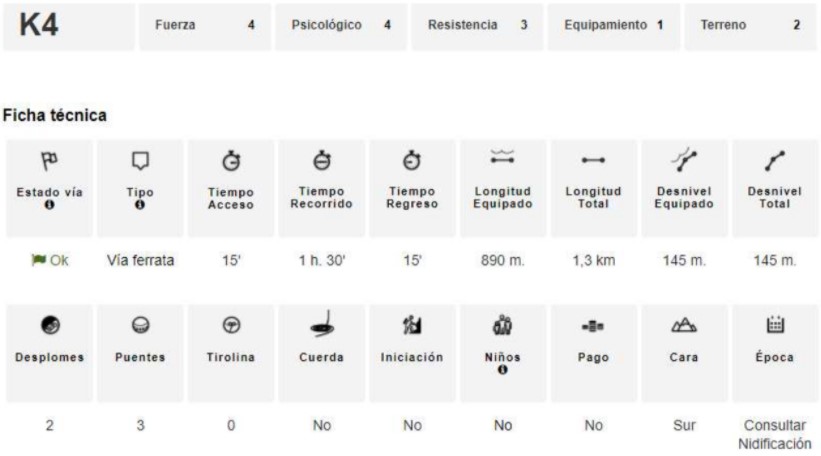
Task: Click the Puentes bridge icon
Action: coord(140,325)
